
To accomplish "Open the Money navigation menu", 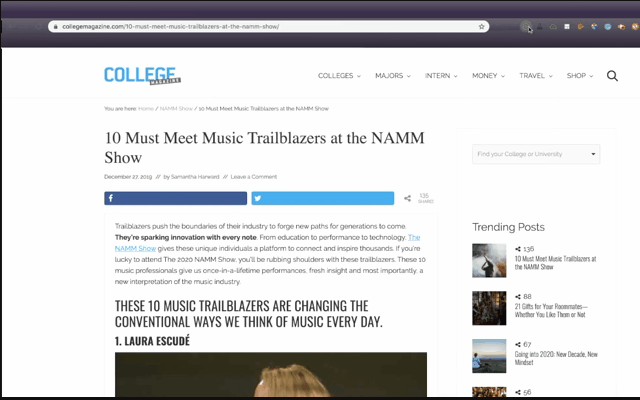I will (488, 76).
